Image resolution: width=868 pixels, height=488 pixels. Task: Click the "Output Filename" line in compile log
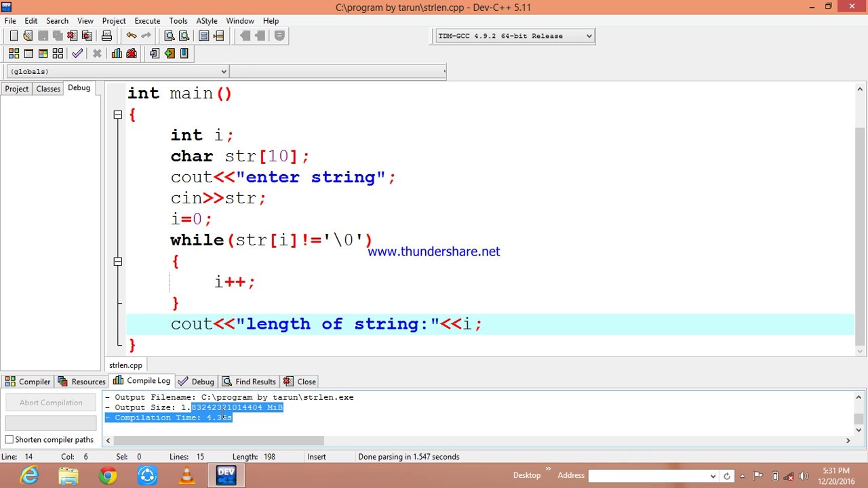click(229, 397)
